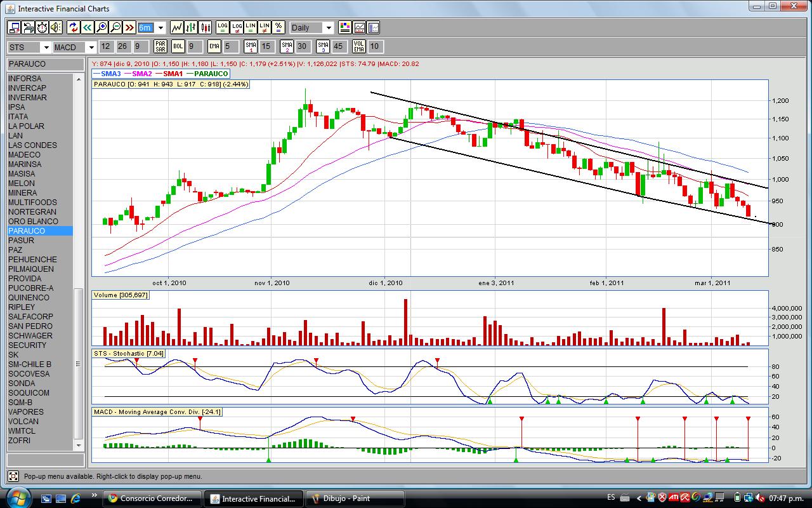The height and width of the screenshot is (508, 812).
Task: Click the BOL period field showing 9
Action: [x=195, y=46]
